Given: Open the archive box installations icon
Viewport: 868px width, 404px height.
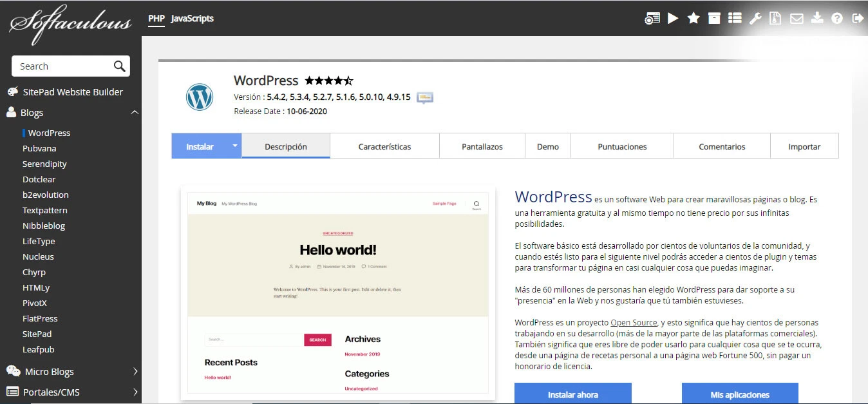Looking at the screenshot, I should (714, 18).
